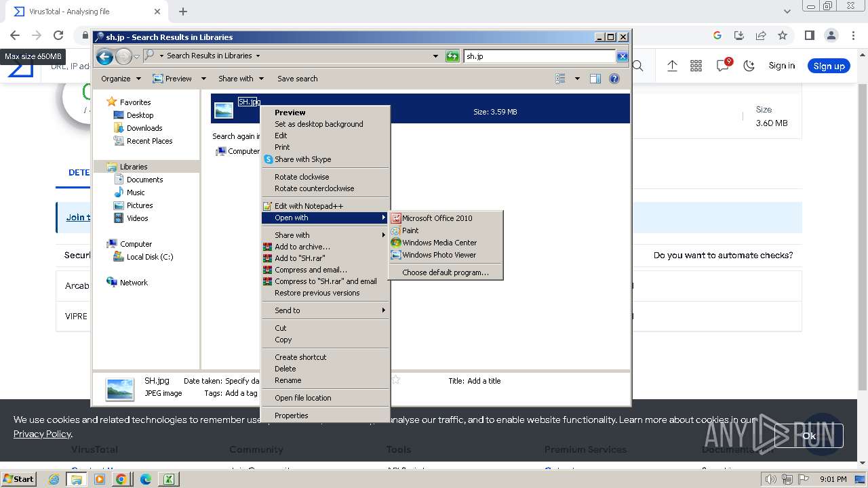
Task: Click Sign in link in VirusTotal
Action: (782, 66)
